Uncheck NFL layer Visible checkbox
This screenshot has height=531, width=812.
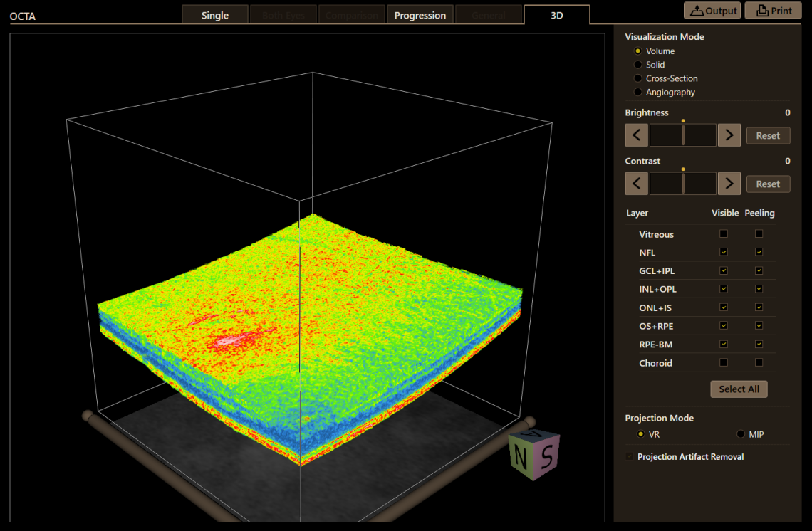pos(724,252)
